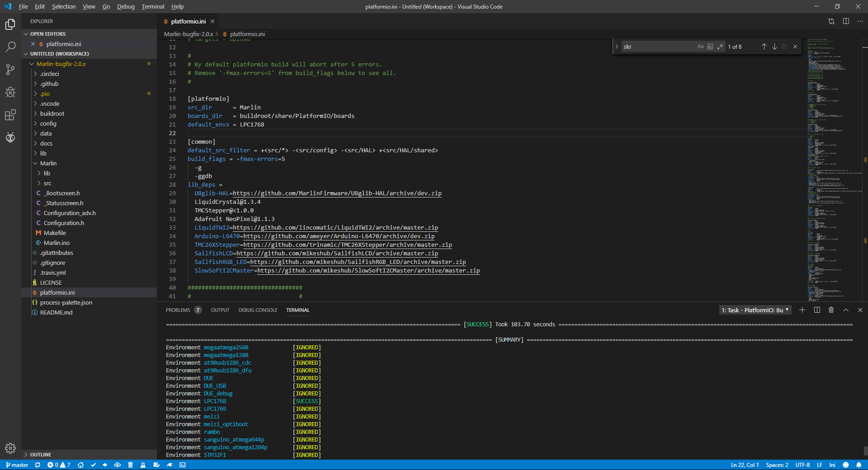The image size is (868, 470).
Task: Clean the build with the trash icon
Action: click(x=130, y=465)
